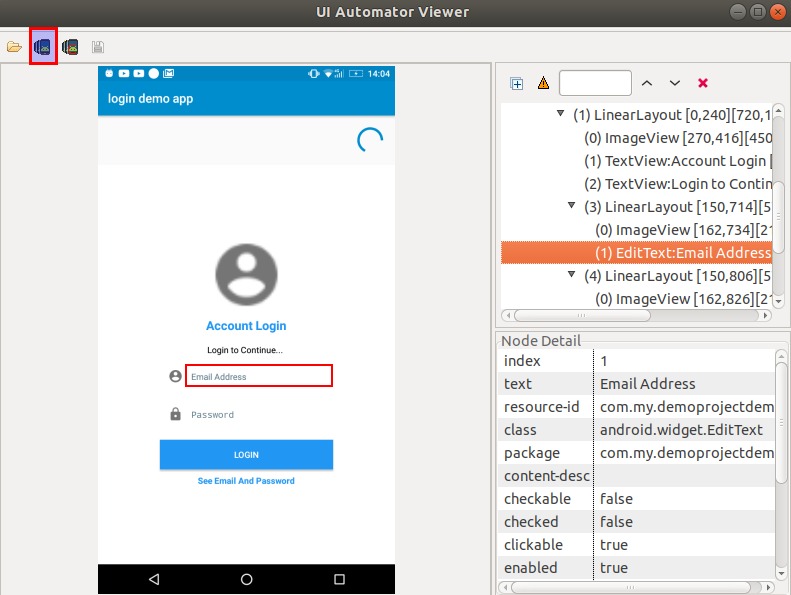This screenshot has width=791, height=595.
Task: Click the enabled value true
Action: click(614, 568)
